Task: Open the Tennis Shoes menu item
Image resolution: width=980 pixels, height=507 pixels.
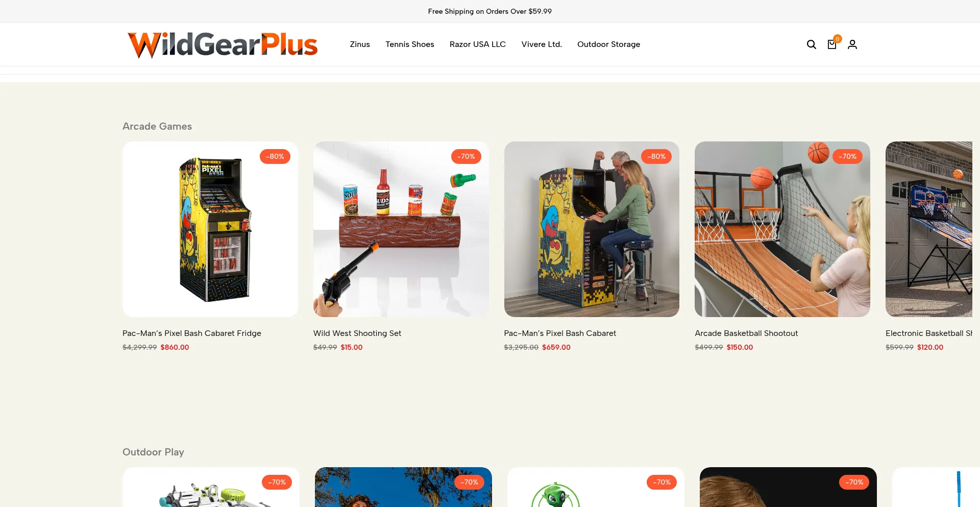Action: (410, 44)
